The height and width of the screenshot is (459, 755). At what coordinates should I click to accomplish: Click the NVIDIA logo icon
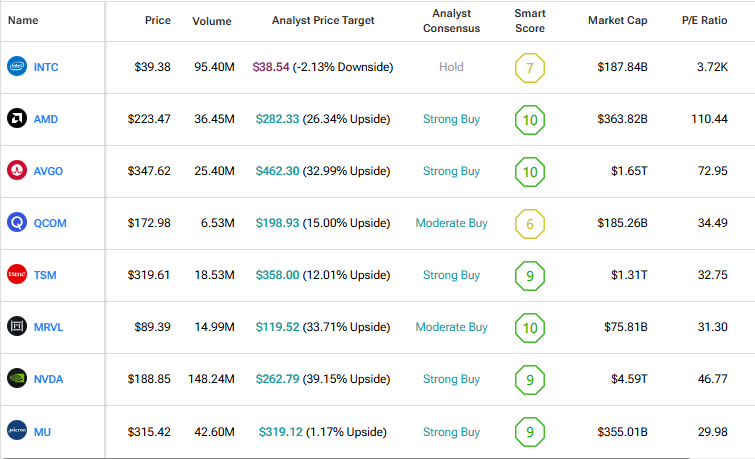coord(17,379)
